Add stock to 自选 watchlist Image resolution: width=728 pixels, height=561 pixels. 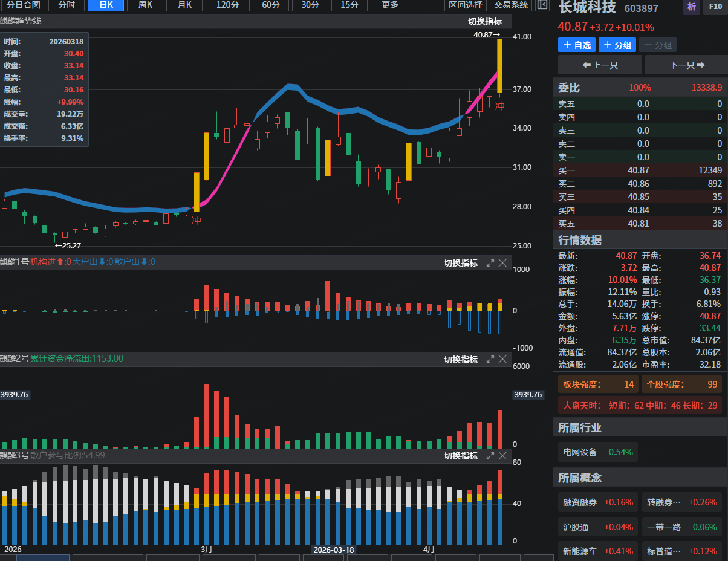pyautogui.click(x=577, y=45)
